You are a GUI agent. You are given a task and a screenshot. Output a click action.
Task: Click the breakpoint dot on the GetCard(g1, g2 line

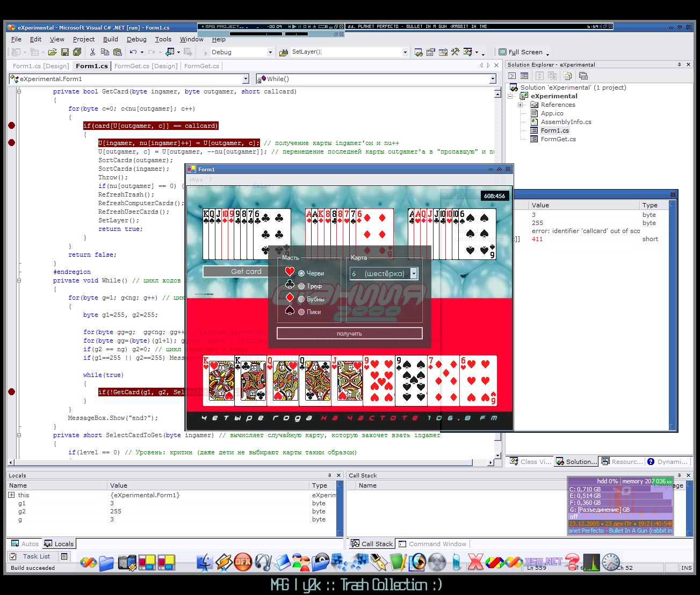tap(12, 392)
